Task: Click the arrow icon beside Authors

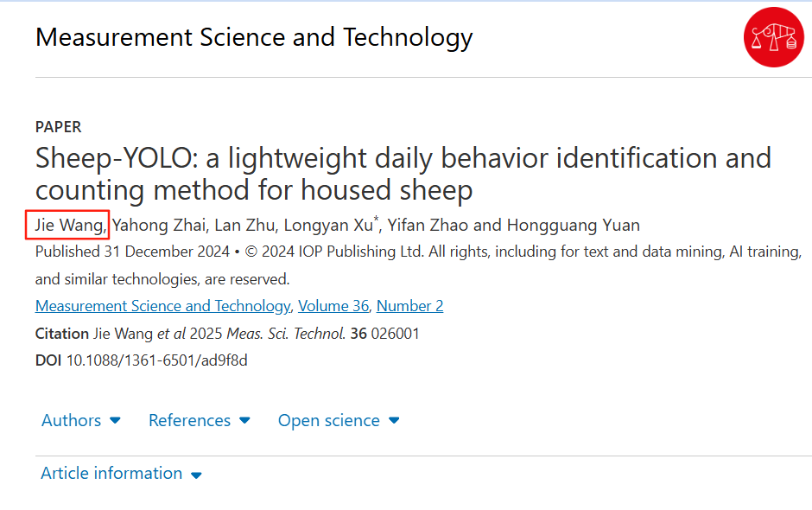Action: coord(115,421)
